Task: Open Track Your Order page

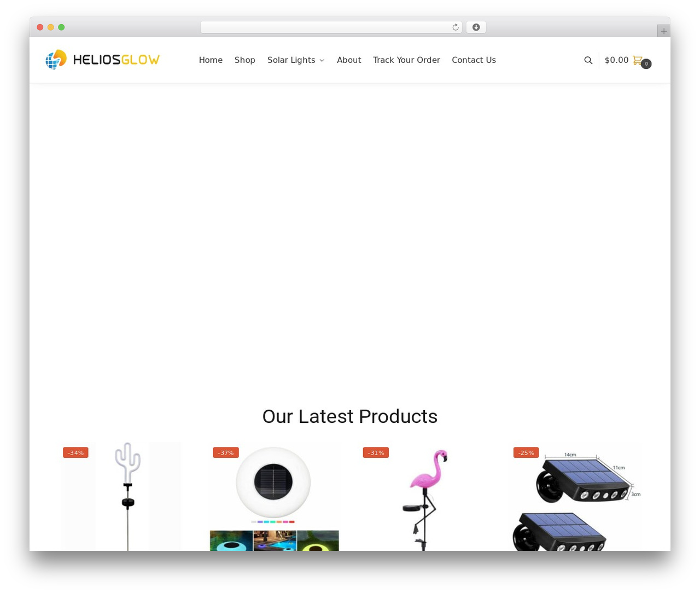Action: point(406,60)
